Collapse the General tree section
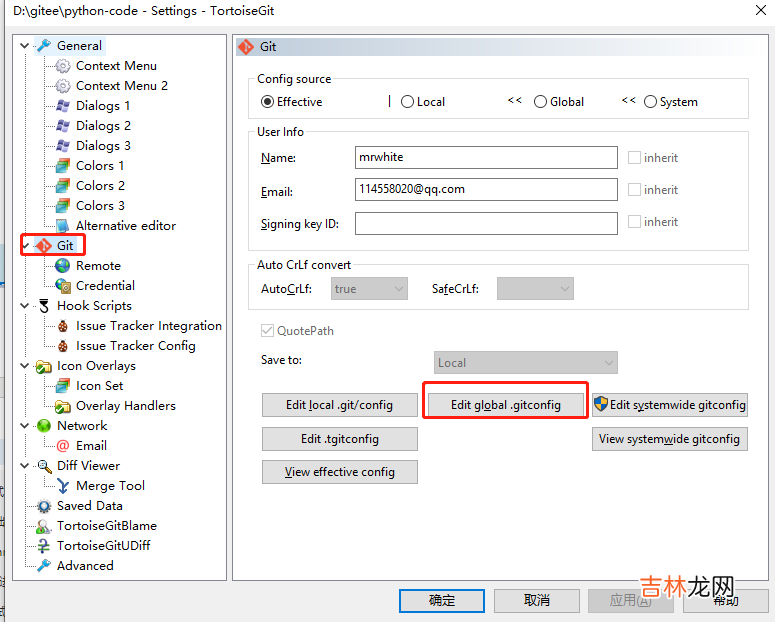Image resolution: width=775 pixels, height=622 pixels. 25,46
